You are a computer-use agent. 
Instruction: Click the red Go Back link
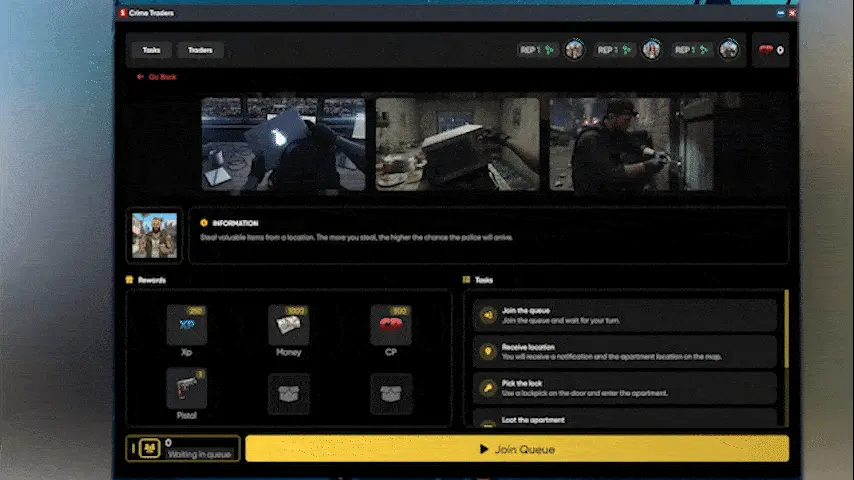click(156, 77)
